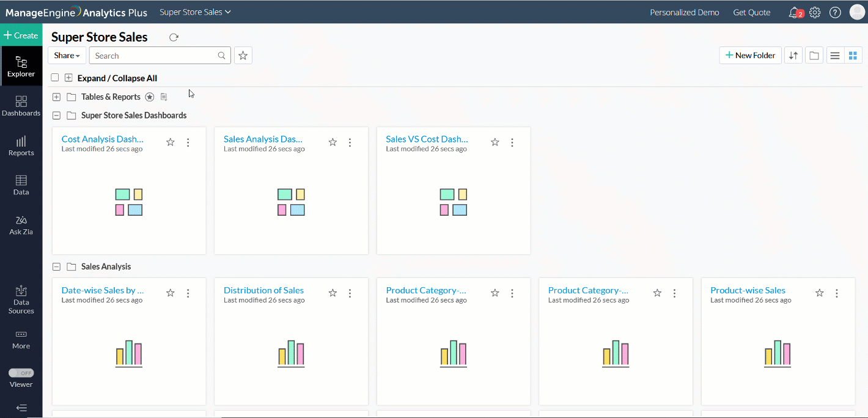The height and width of the screenshot is (418, 868).
Task: Click the refresh icon beside Super Store Sales
Action: click(174, 37)
